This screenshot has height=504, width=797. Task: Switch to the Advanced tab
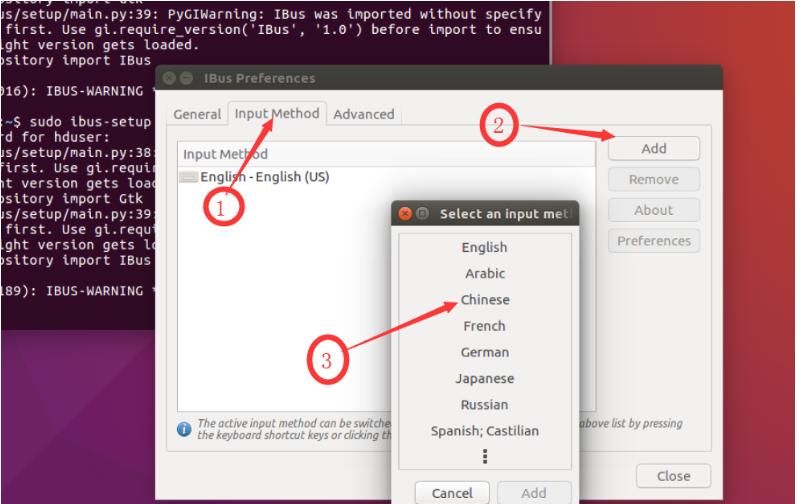coord(364,114)
